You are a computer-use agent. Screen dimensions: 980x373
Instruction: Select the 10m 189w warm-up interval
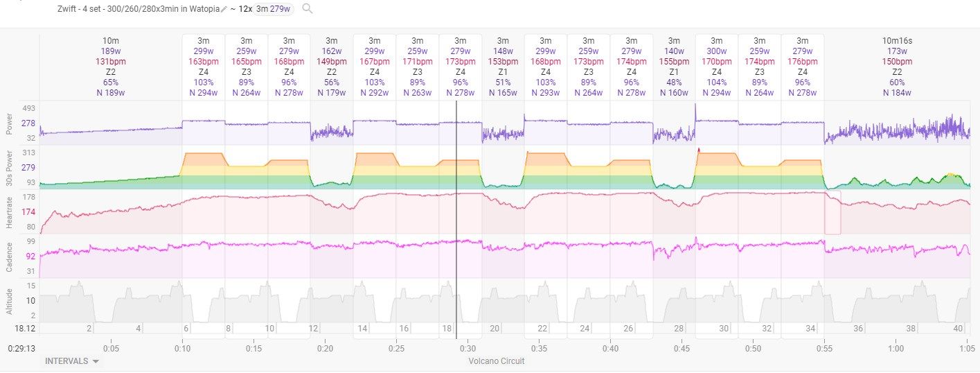pyautogui.click(x=110, y=67)
